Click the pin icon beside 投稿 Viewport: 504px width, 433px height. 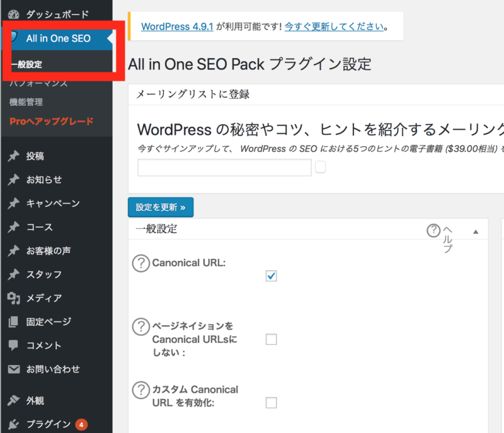[x=13, y=156]
